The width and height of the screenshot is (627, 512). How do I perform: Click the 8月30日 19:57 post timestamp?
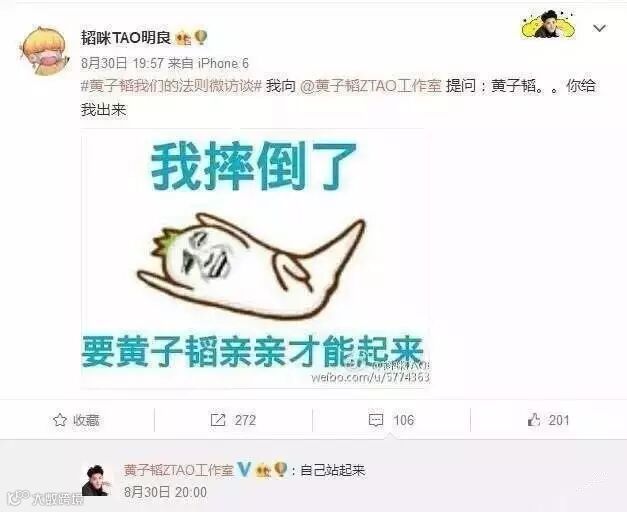123,63
